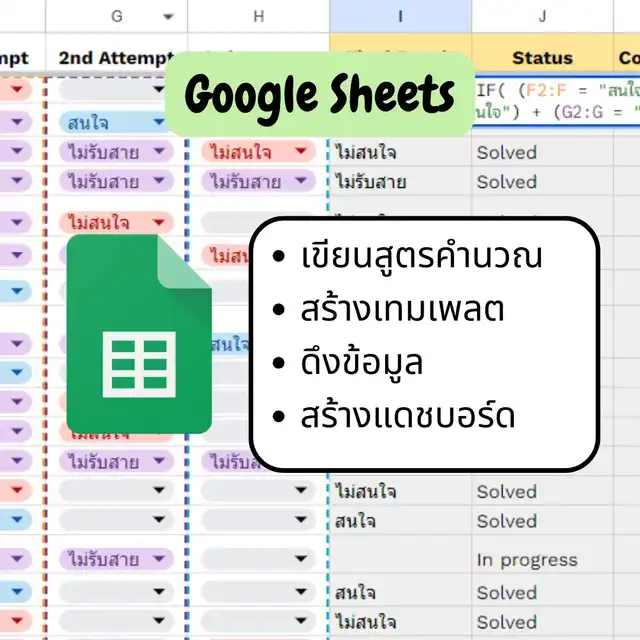Select the "สร้างเทมเพลต" bullet item
This screenshot has height=640, width=640.
point(402,309)
